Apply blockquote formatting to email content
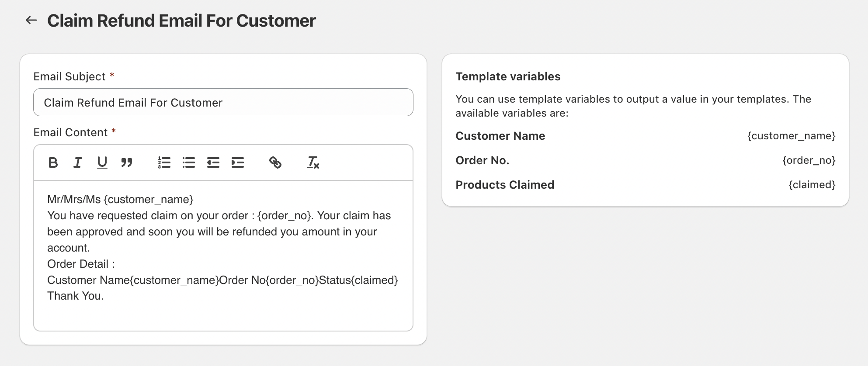 point(127,162)
